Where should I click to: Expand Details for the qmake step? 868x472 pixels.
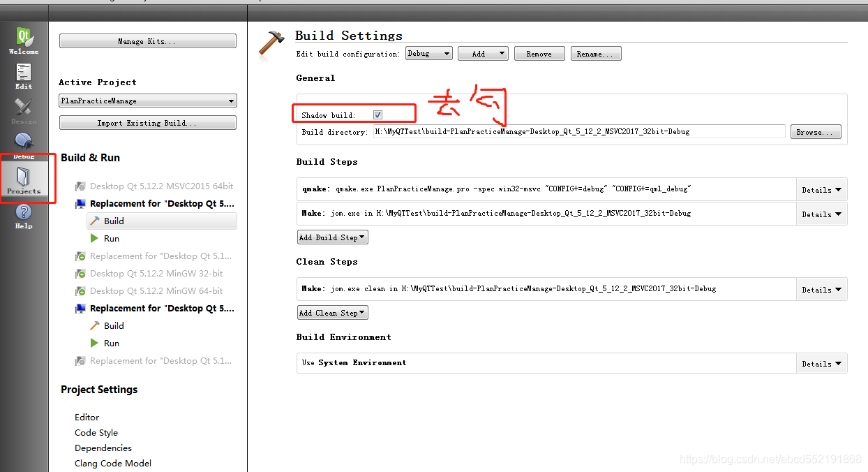click(x=821, y=189)
